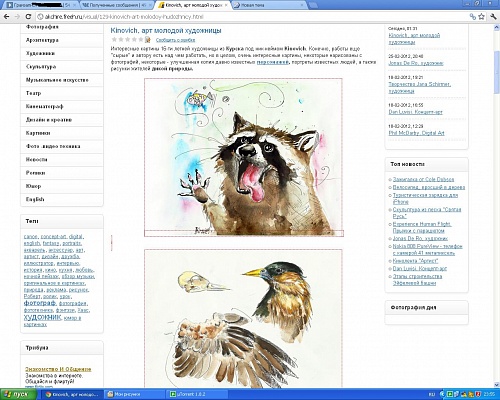Switch to the 'Новая тема' tab
This screenshot has width=500, height=400.
point(267,5)
